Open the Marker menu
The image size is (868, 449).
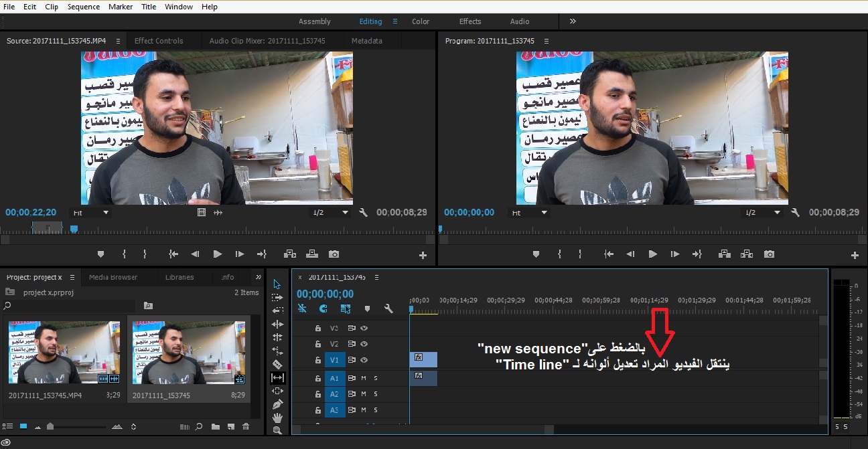pyautogui.click(x=121, y=7)
